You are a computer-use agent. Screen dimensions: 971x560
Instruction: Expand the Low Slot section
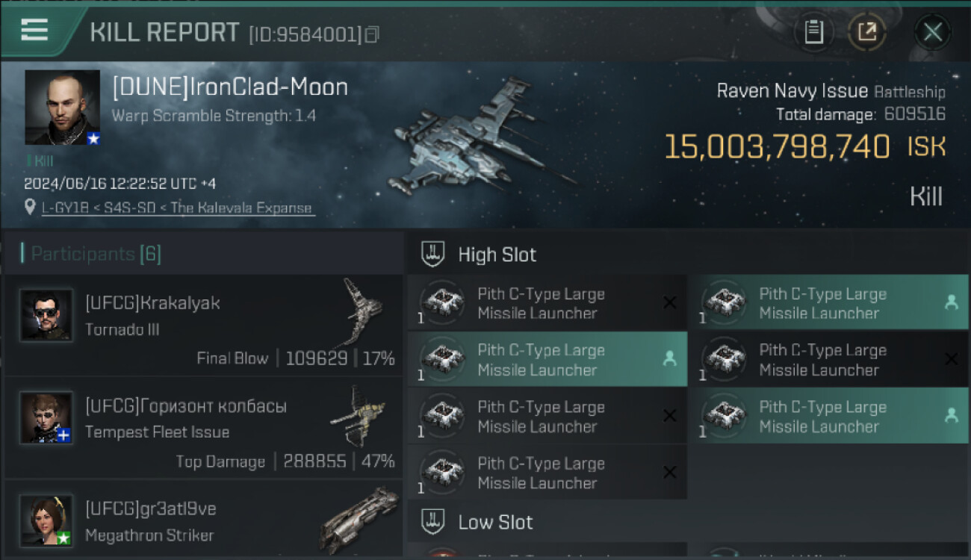coord(495,522)
